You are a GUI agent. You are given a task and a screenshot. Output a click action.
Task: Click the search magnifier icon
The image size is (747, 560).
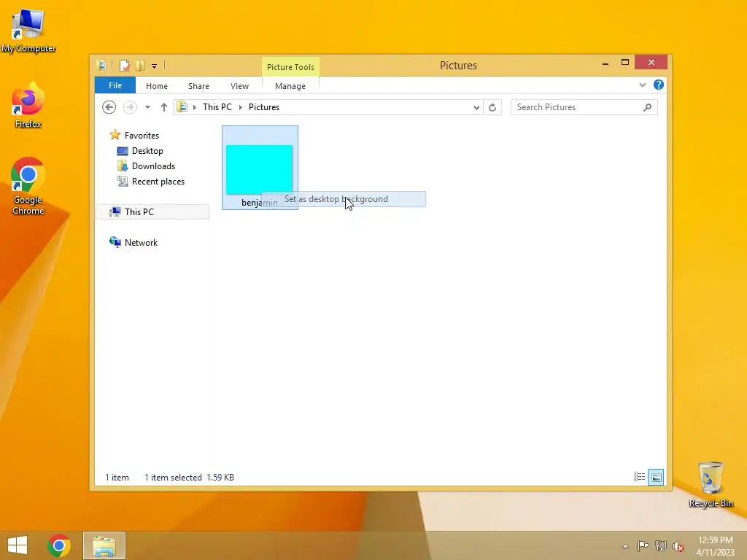pyautogui.click(x=647, y=107)
